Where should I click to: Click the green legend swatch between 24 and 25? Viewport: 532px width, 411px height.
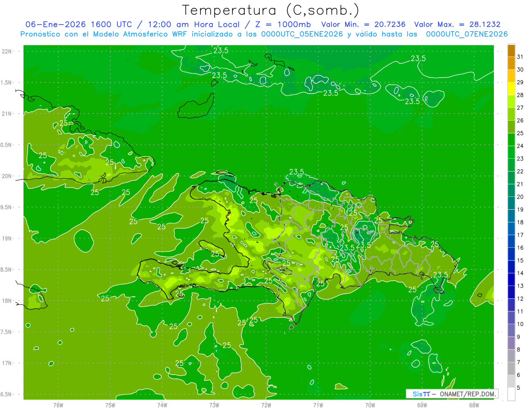pos(511,140)
